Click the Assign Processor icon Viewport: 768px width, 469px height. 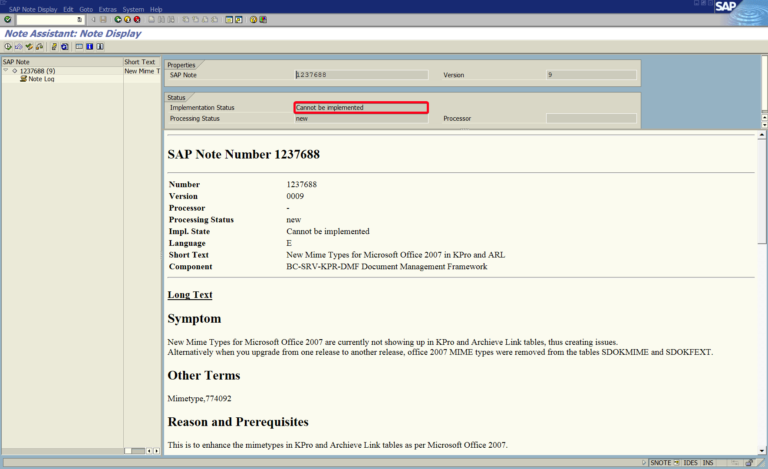pyautogui.click(x=39, y=47)
